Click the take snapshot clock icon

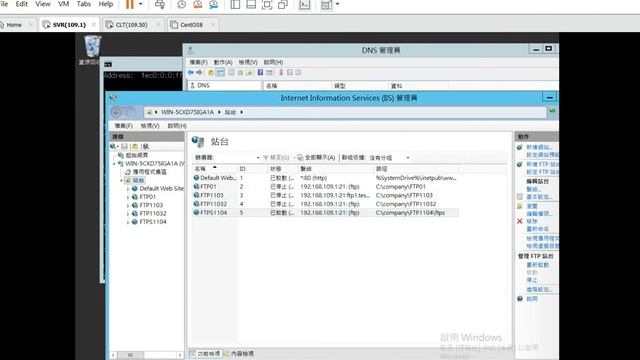pyautogui.click(x=181, y=4)
